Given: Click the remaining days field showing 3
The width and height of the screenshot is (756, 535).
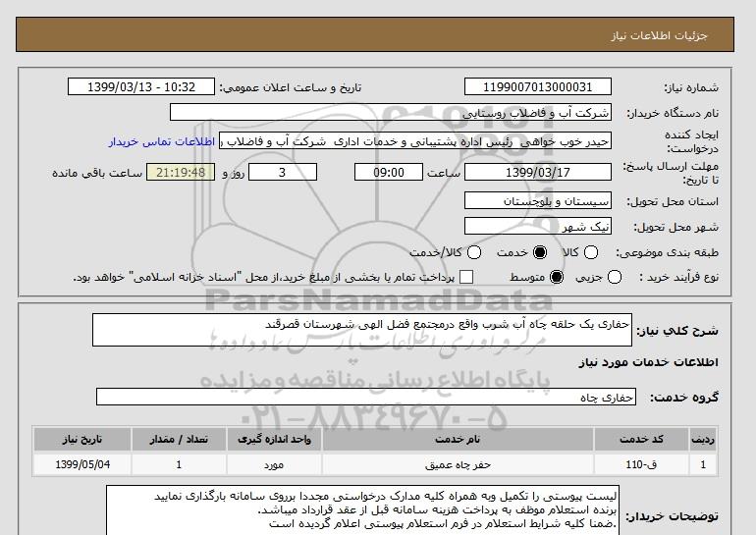Looking at the screenshot, I should pyautogui.click(x=283, y=172).
